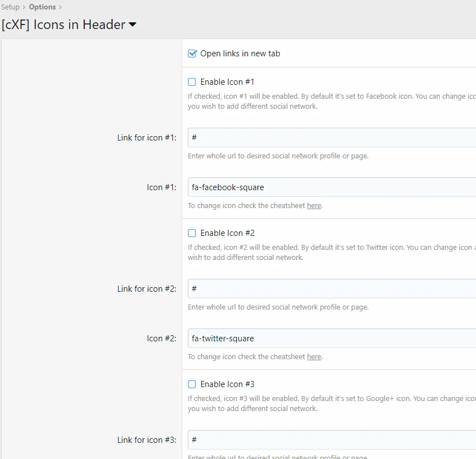Click the 'Link for icon #3:' label
The image size is (476, 459).
(x=147, y=440)
